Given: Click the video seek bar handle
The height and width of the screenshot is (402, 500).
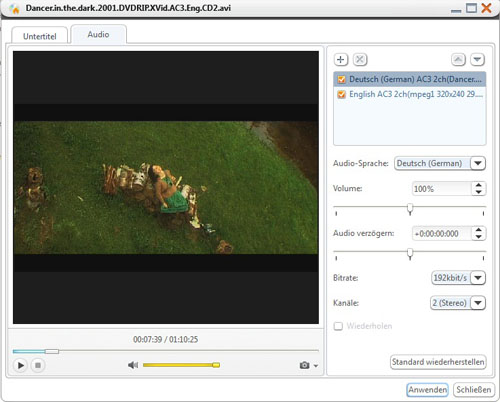Looking at the screenshot, I should (52, 351).
